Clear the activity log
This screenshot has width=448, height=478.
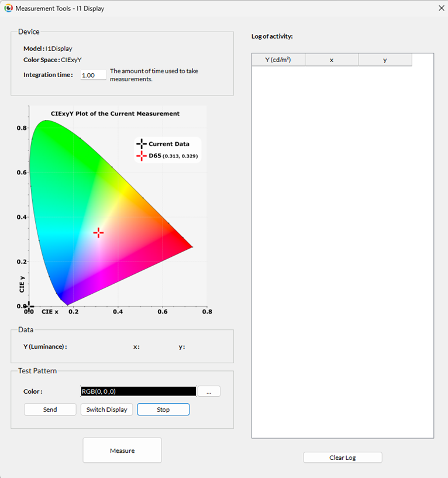(342, 458)
